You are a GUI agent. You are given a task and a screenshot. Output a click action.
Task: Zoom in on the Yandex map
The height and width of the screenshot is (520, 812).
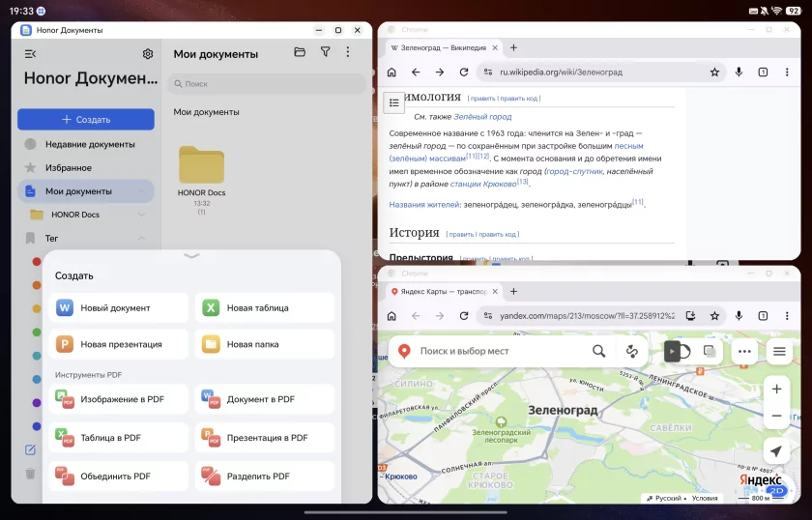coord(776,389)
